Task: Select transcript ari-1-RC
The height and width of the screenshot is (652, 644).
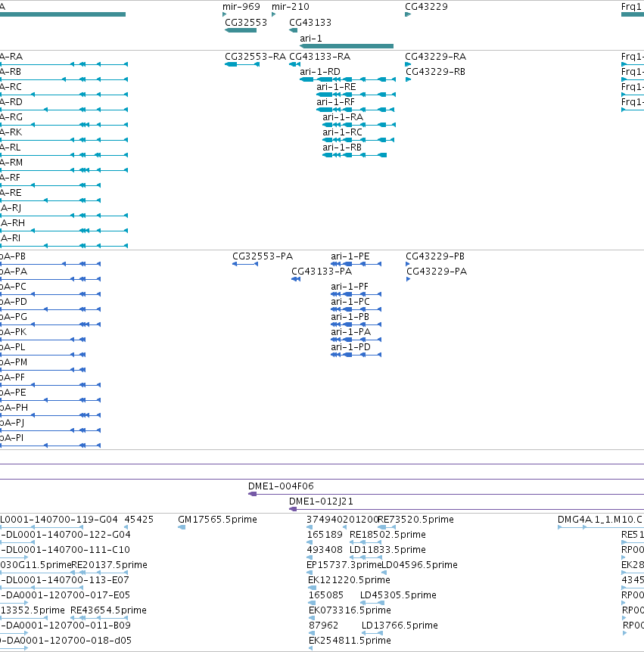Action: pos(358,140)
